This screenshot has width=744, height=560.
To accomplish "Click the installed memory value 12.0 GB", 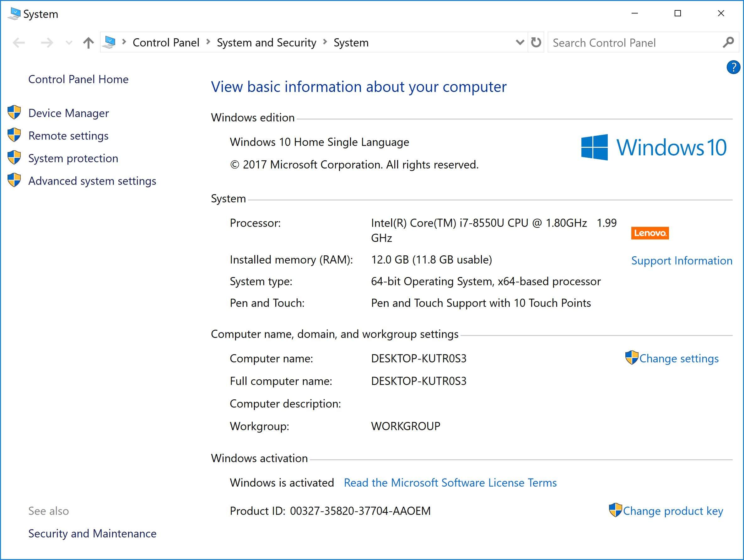I will [432, 260].
